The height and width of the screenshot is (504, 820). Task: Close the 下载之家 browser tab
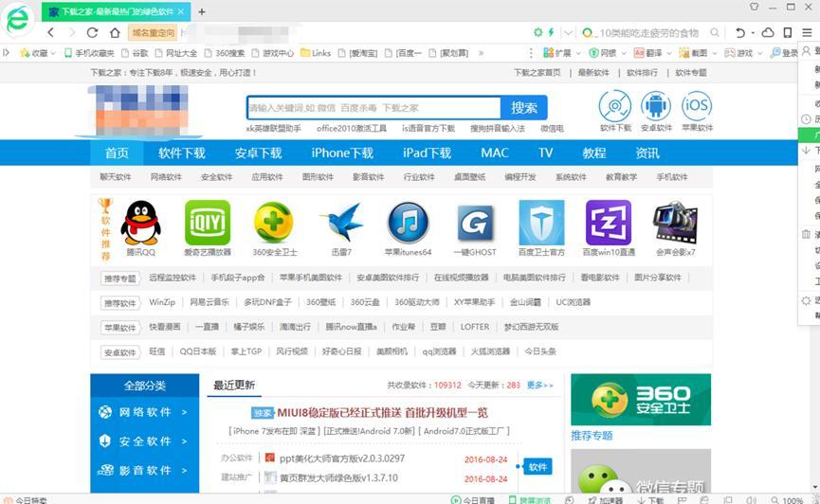pyautogui.click(x=181, y=11)
